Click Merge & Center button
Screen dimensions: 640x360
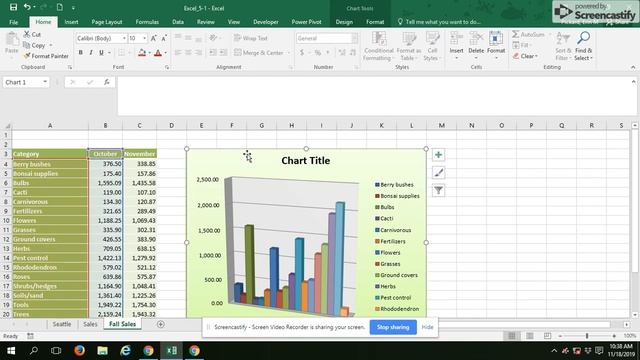click(259, 53)
